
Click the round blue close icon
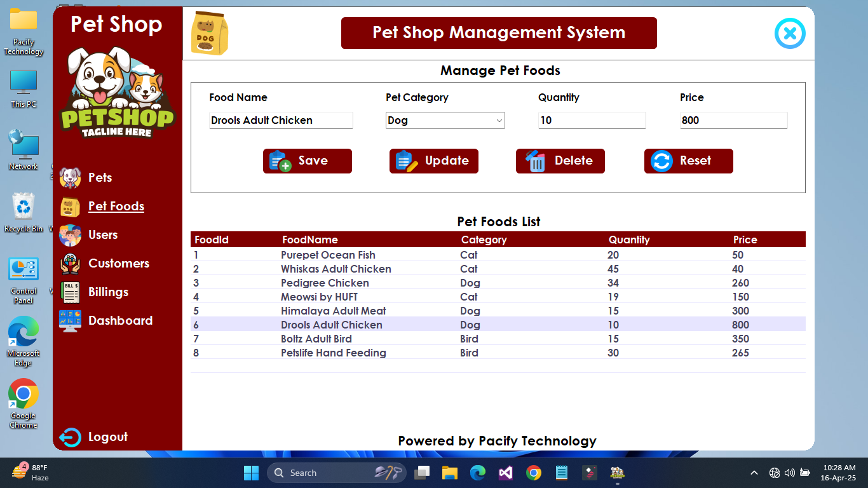click(790, 33)
